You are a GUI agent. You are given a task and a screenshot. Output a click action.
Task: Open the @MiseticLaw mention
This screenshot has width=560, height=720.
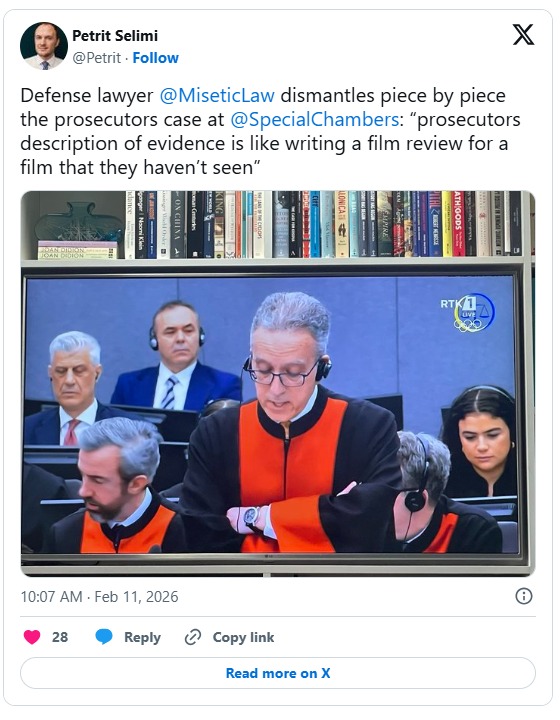point(217,96)
